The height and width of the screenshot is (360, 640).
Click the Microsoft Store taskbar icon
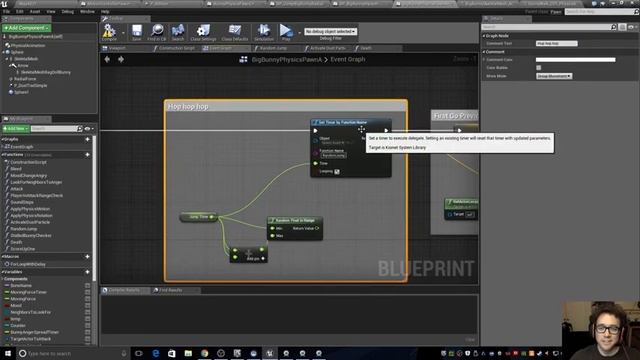[171, 353]
